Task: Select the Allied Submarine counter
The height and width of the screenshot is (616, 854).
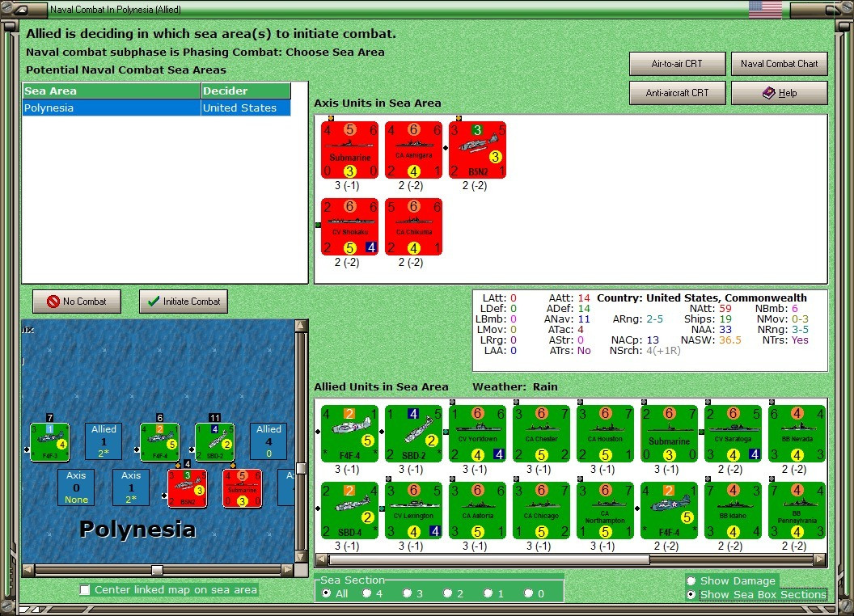Action: point(669,433)
